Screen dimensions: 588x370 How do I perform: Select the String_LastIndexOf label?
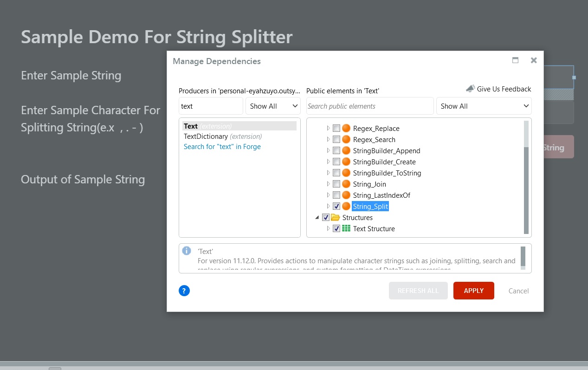(x=381, y=195)
